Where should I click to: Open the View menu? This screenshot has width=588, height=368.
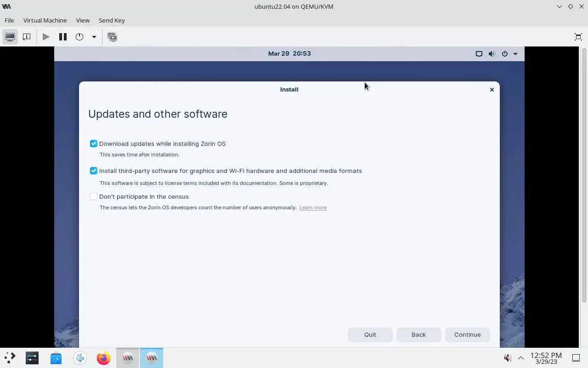(x=83, y=20)
